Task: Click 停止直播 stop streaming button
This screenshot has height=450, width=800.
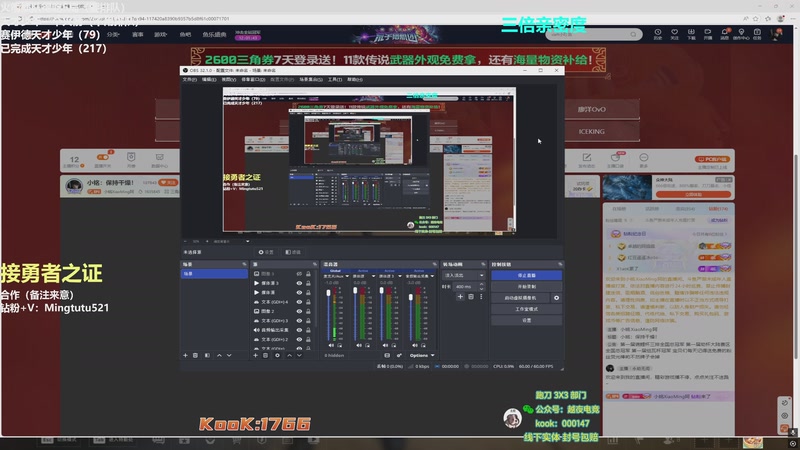Action: point(527,275)
